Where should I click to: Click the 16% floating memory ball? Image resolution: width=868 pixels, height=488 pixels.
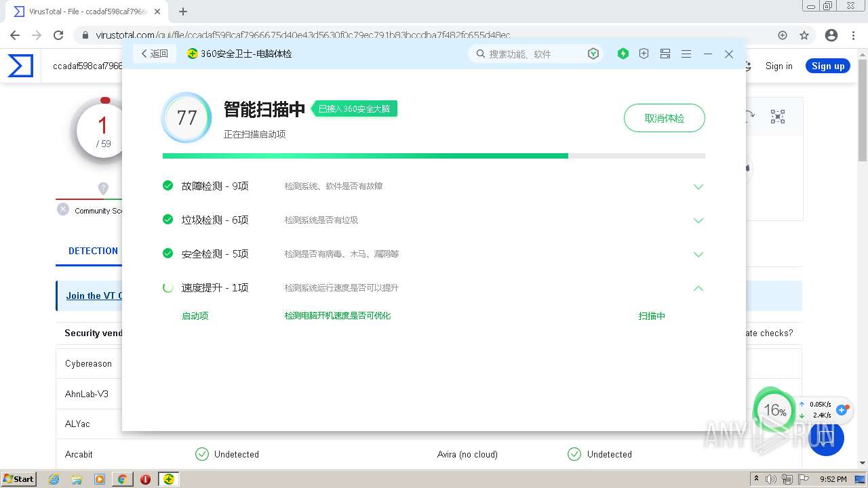[774, 410]
